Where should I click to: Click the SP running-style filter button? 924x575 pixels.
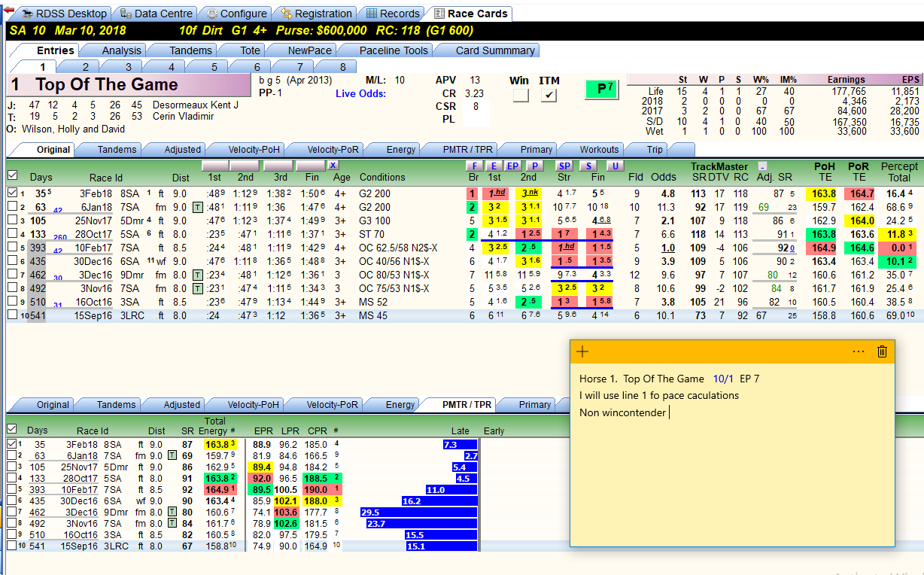(x=565, y=165)
